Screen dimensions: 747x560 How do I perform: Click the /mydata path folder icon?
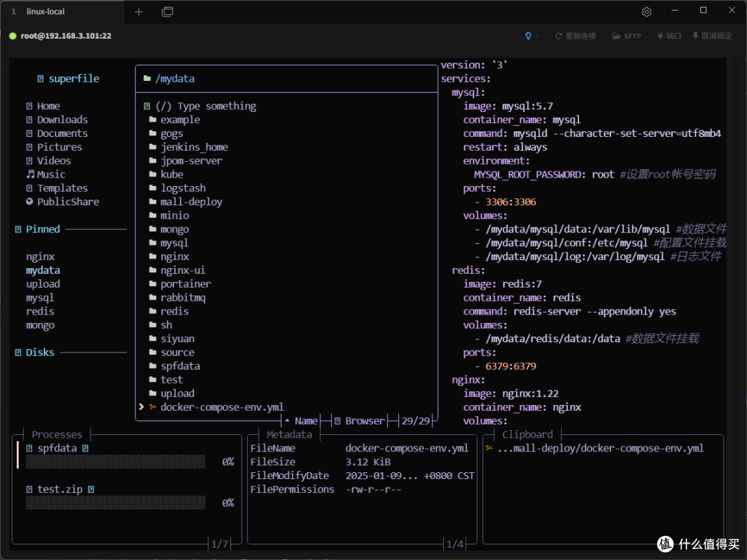[x=147, y=78]
